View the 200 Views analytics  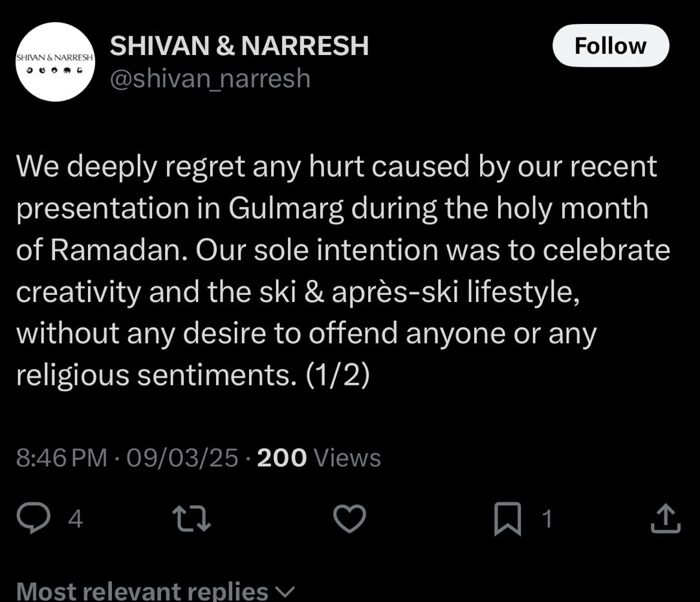pos(319,458)
